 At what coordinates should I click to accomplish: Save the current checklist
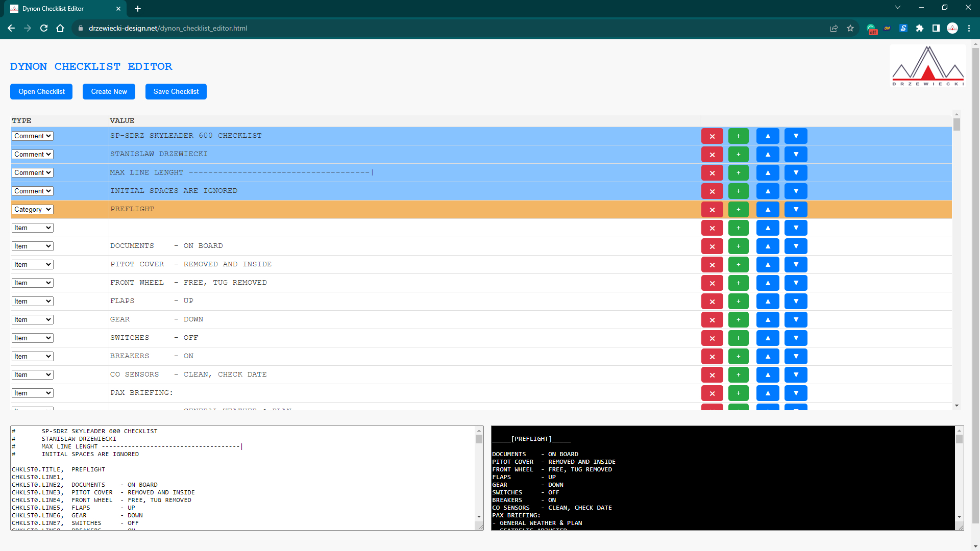coord(176,92)
